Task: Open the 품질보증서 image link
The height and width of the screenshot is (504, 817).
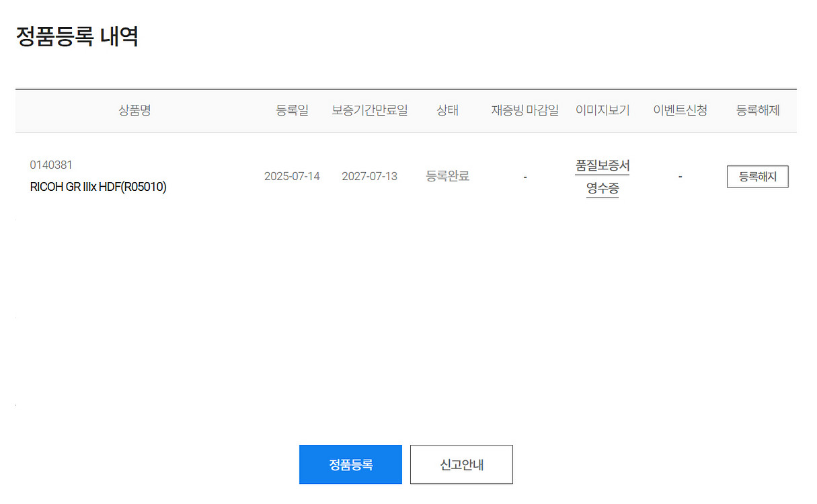Action: click(602, 165)
